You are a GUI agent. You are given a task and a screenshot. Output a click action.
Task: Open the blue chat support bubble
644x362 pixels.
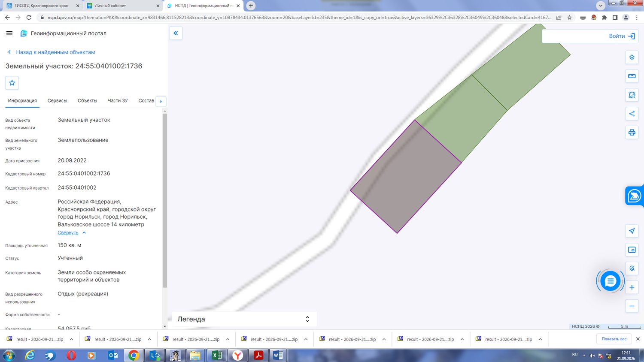pyautogui.click(x=610, y=281)
